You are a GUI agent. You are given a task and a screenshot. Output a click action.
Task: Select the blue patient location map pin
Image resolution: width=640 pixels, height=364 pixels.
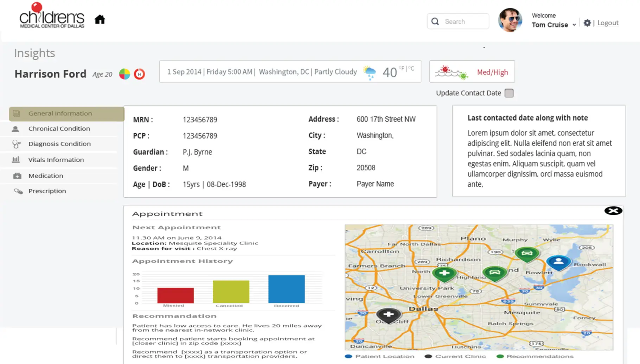[558, 262]
